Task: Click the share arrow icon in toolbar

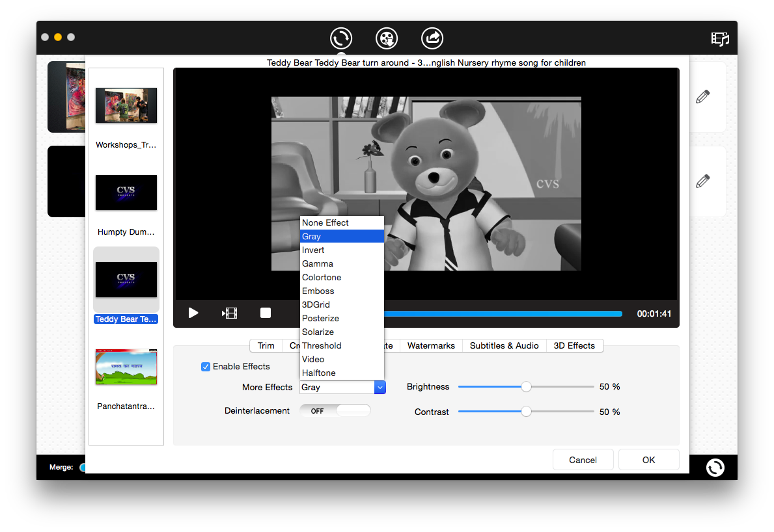Action: pos(432,38)
